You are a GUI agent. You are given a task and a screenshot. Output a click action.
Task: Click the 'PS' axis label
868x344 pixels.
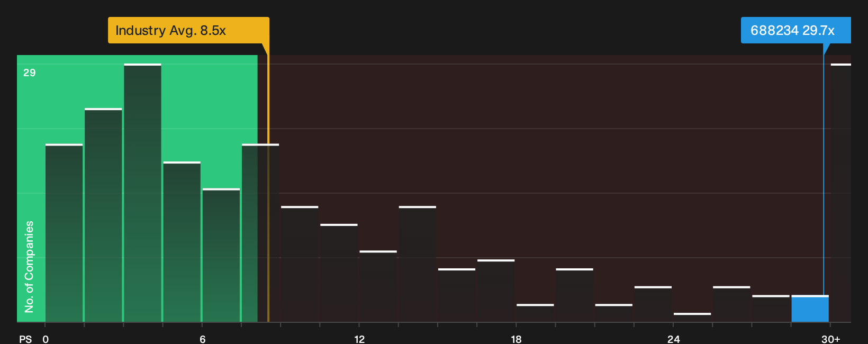(x=25, y=339)
